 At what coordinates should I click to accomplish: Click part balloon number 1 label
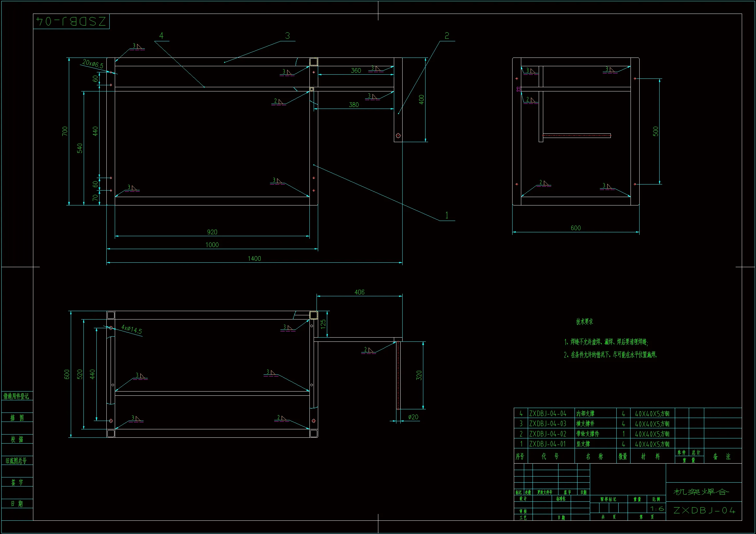tap(447, 215)
